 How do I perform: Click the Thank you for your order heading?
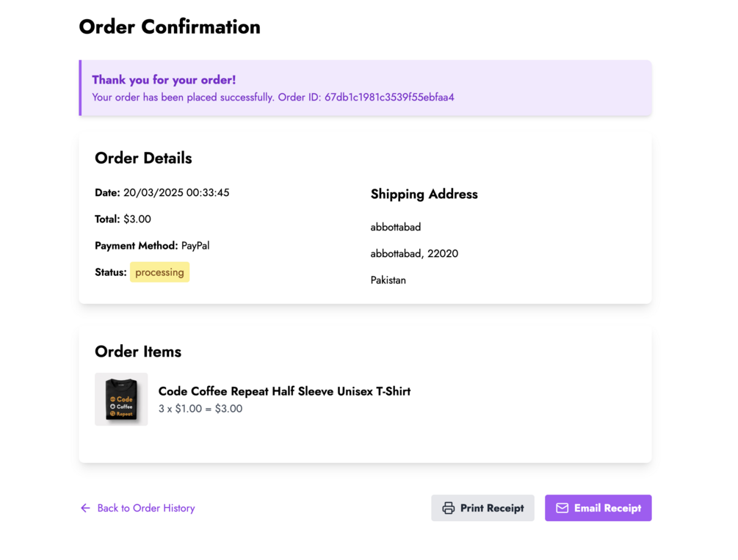[164, 80]
